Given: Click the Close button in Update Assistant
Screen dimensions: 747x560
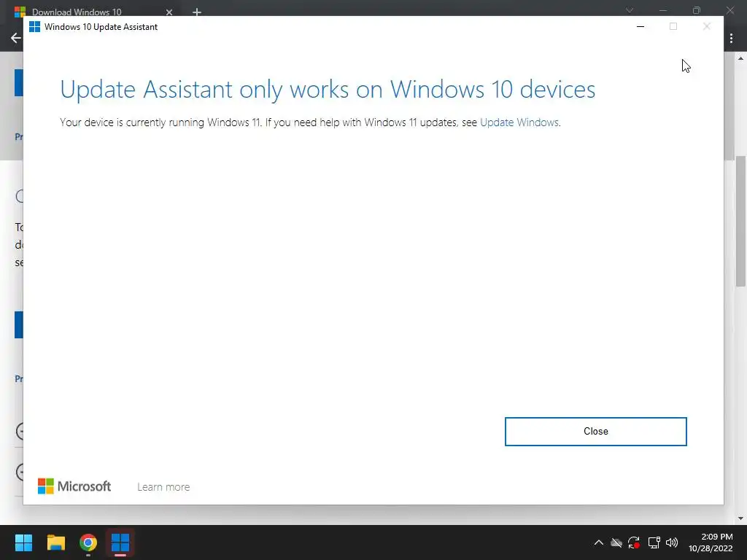Looking at the screenshot, I should click(595, 432).
